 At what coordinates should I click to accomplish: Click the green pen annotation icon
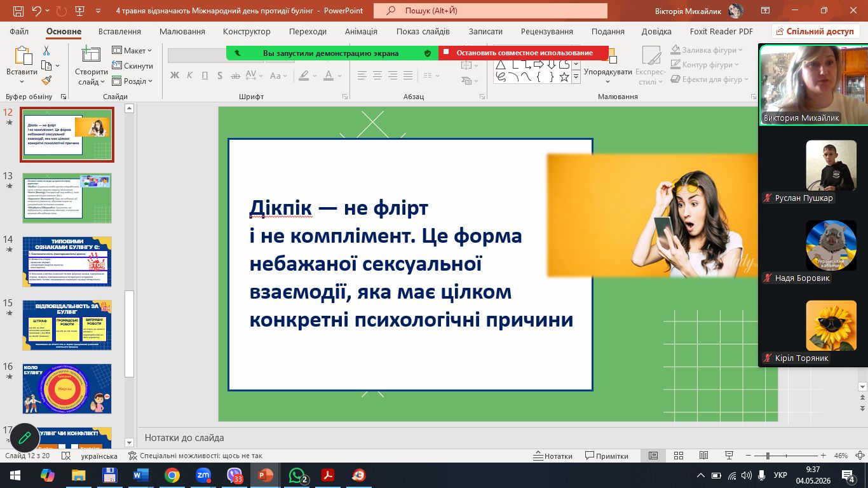tap(25, 438)
